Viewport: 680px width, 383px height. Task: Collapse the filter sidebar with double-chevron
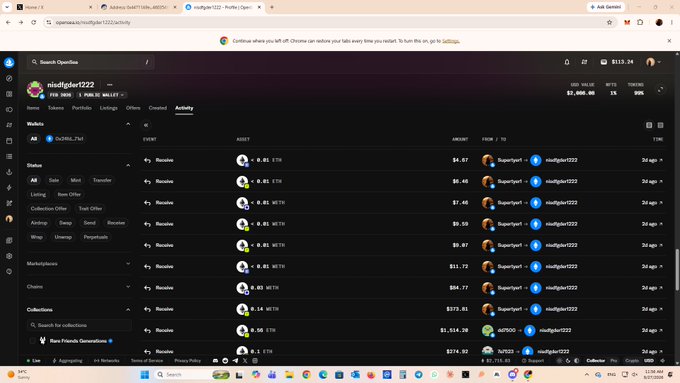(146, 125)
